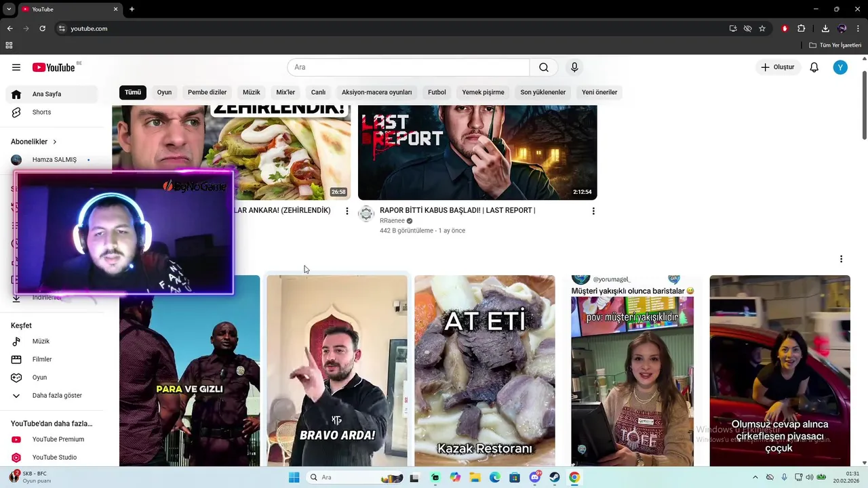
Task: Open the YouTube hamburger guide menu
Action: coord(16,67)
